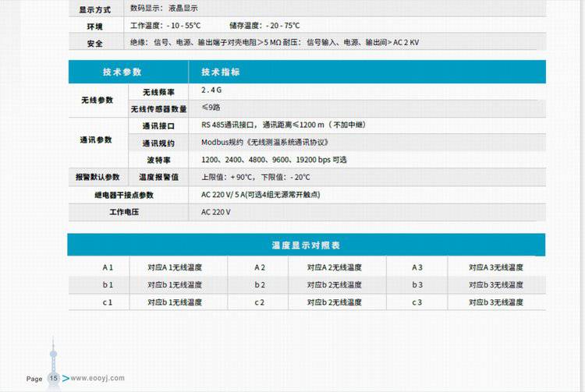Select the 工作电压 label
The height and width of the screenshot is (392, 585).
[x=124, y=212]
